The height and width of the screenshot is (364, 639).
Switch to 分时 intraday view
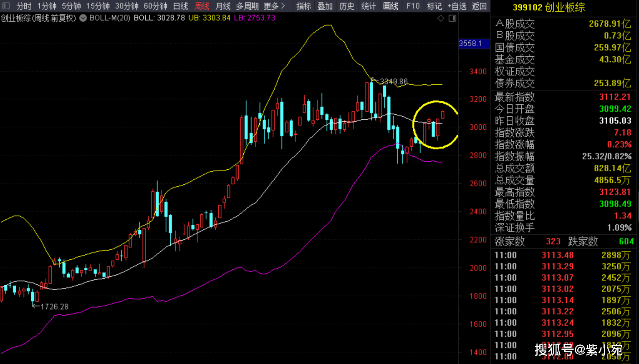[x=24, y=6]
